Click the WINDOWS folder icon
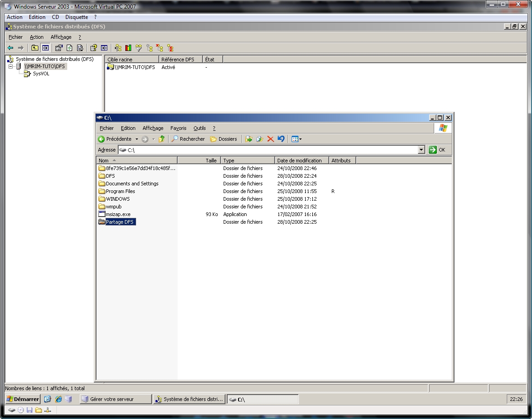The height and width of the screenshot is (419, 532). pyautogui.click(x=102, y=199)
